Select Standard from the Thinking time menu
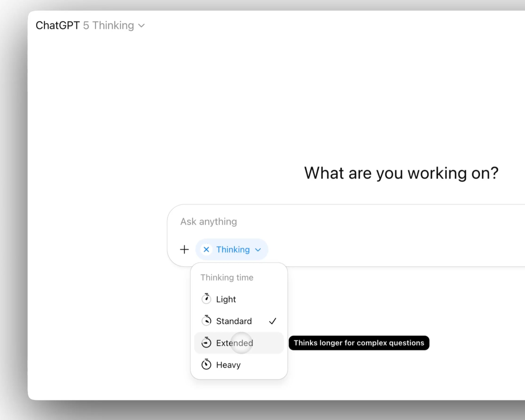 [x=234, y=321]
